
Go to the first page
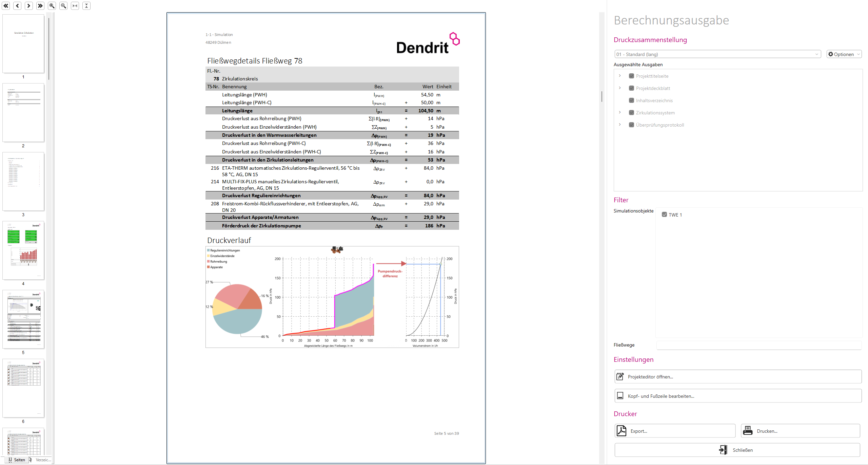(x=6, y=6)
